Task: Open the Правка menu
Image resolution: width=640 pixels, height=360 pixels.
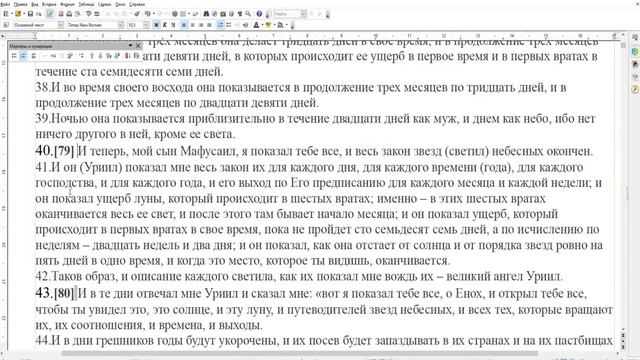Action: tap(21, 4)
